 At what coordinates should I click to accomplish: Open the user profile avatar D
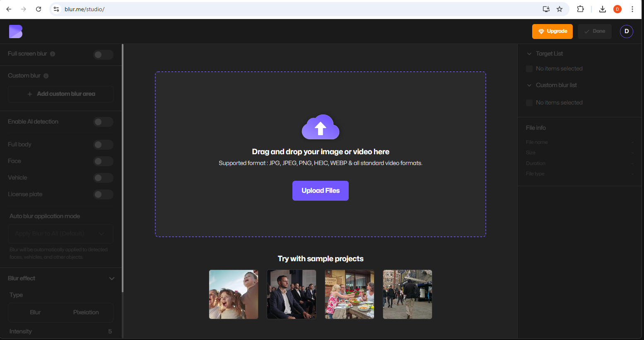[x=626, y=32]
